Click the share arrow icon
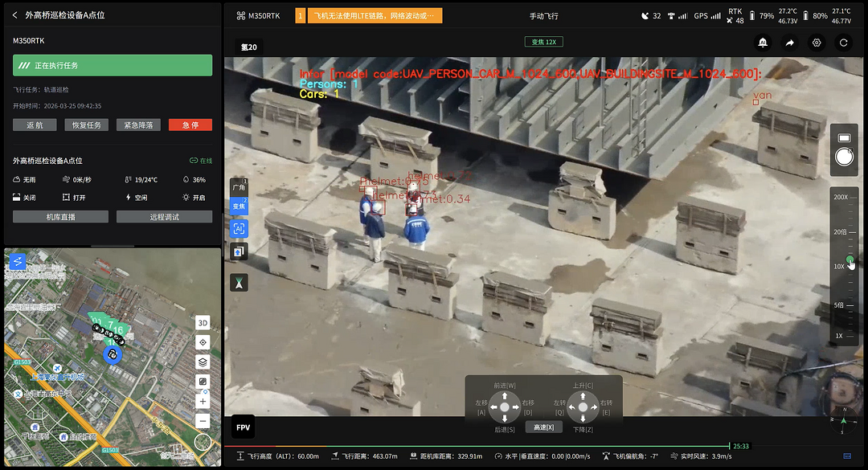Image resolution: width=868 pixels, height=470 pixels. 789,43
